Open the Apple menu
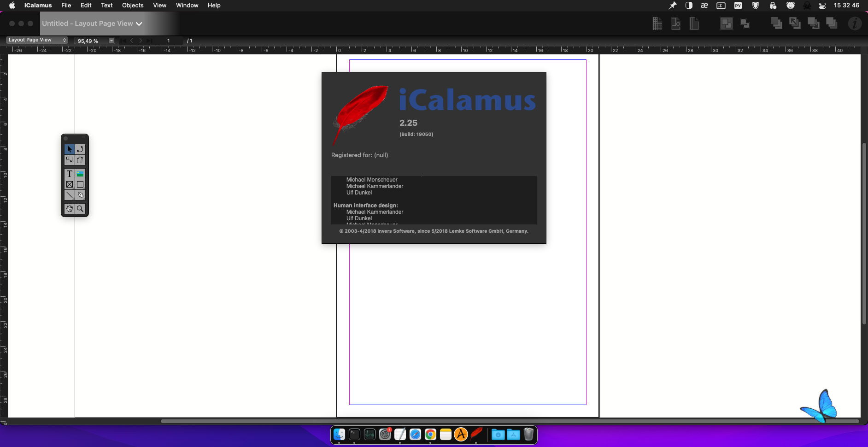 pos(12,6)
